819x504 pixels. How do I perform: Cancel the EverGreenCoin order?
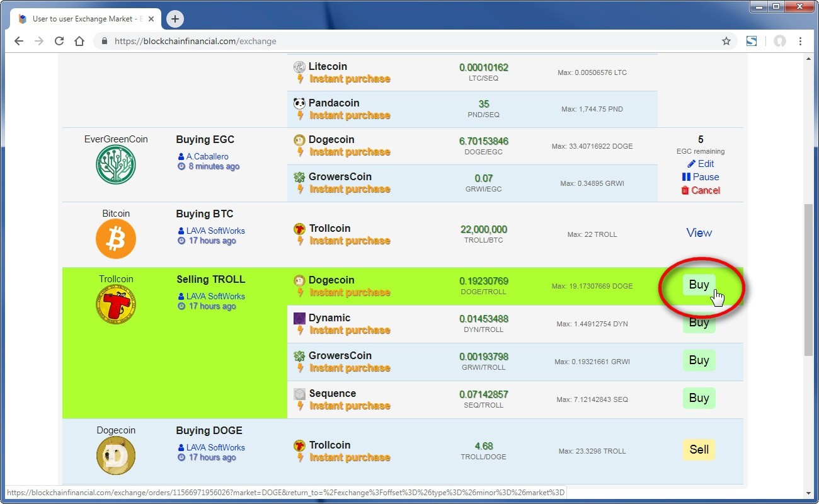(701, 190)
